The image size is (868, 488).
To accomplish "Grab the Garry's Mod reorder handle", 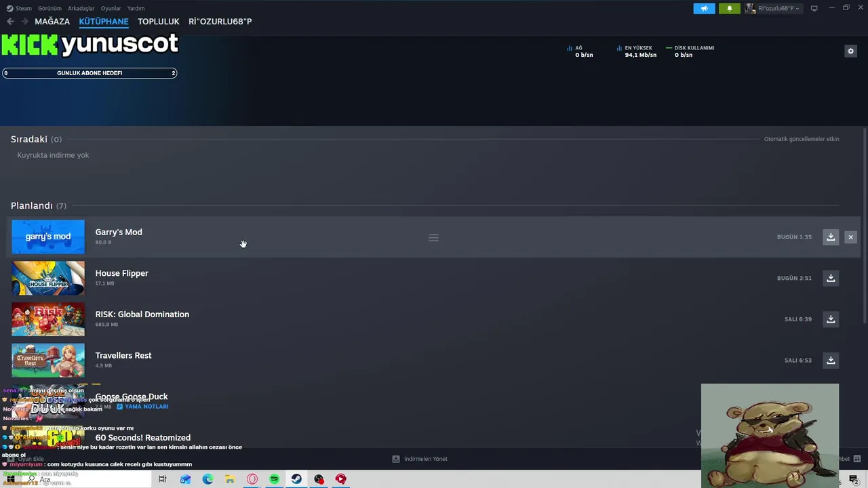I will 433,238.
